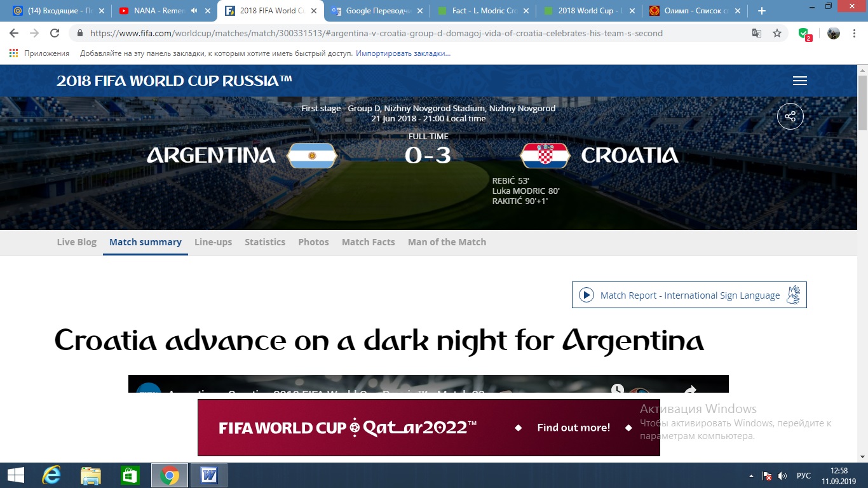Click the Приложения bookmarks label
The image size is (868, 488).
click(x=46, y=53)
